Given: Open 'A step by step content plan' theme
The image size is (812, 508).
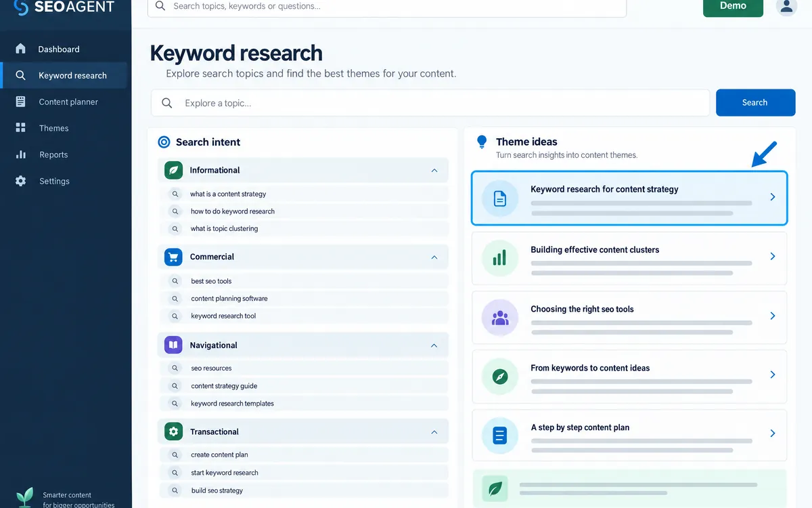Looking at the screenshot, I should [629, 435].
